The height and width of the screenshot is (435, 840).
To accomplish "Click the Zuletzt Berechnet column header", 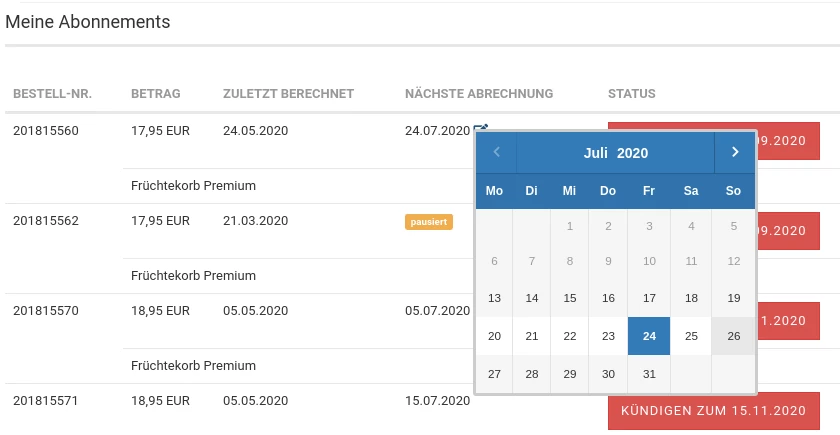I will point(288,94).
